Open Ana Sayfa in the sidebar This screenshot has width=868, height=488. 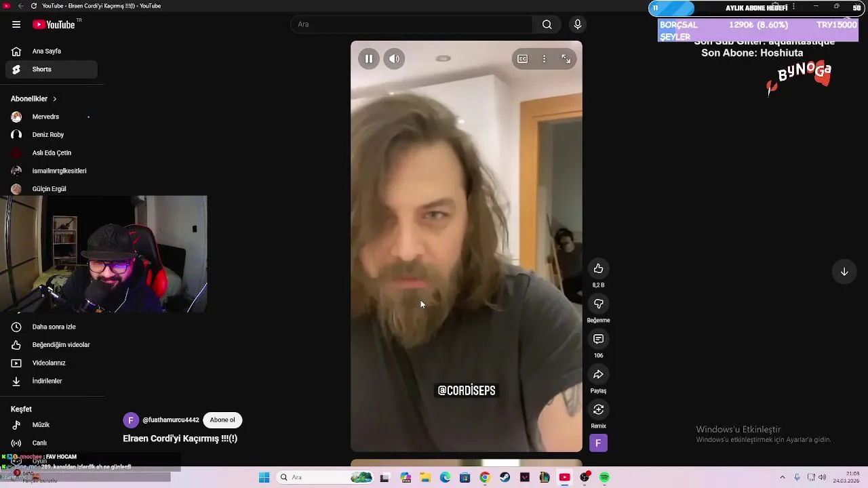(52, 51)
